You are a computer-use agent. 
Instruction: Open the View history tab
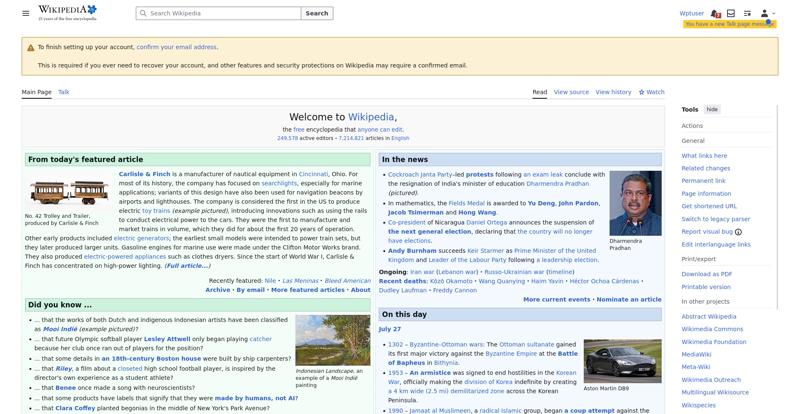click(x=613, y=92)
